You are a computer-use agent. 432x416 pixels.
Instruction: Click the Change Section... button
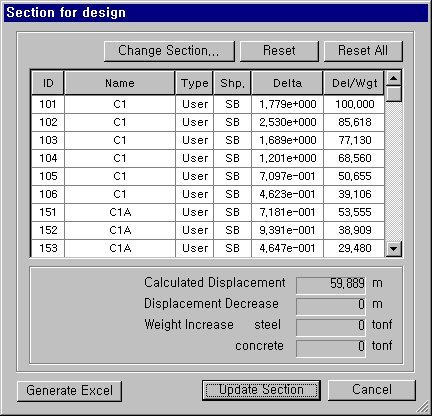pos(169,51)
